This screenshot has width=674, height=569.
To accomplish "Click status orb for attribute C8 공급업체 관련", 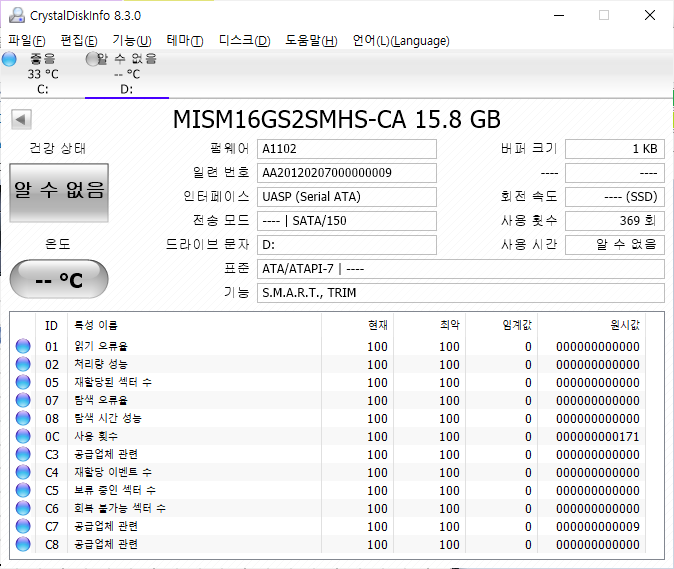I will (24, 545).
